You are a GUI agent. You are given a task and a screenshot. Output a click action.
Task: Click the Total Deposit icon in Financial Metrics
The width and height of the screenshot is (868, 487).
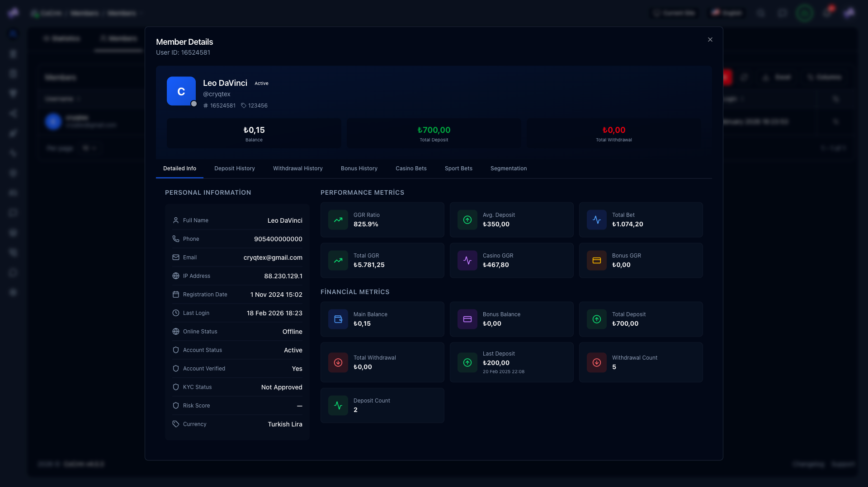[x=597, y=319]
